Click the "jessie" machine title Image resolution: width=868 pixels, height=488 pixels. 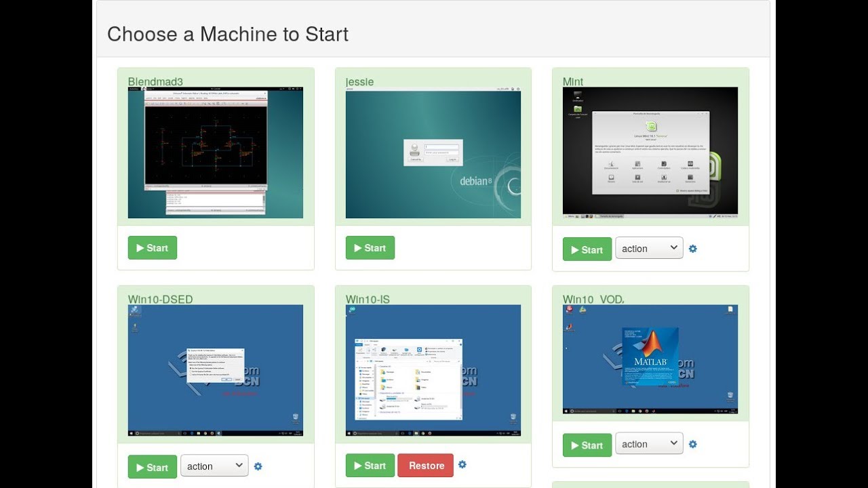click(x=359, y=82)
